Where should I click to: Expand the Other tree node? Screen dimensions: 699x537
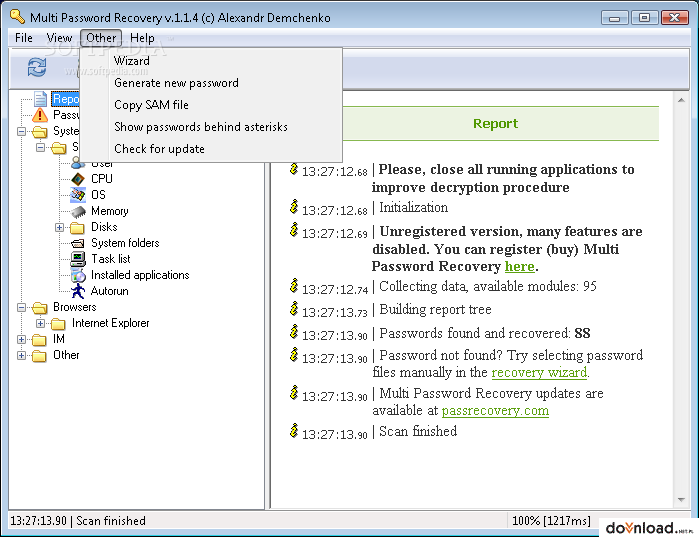point(21,356)
